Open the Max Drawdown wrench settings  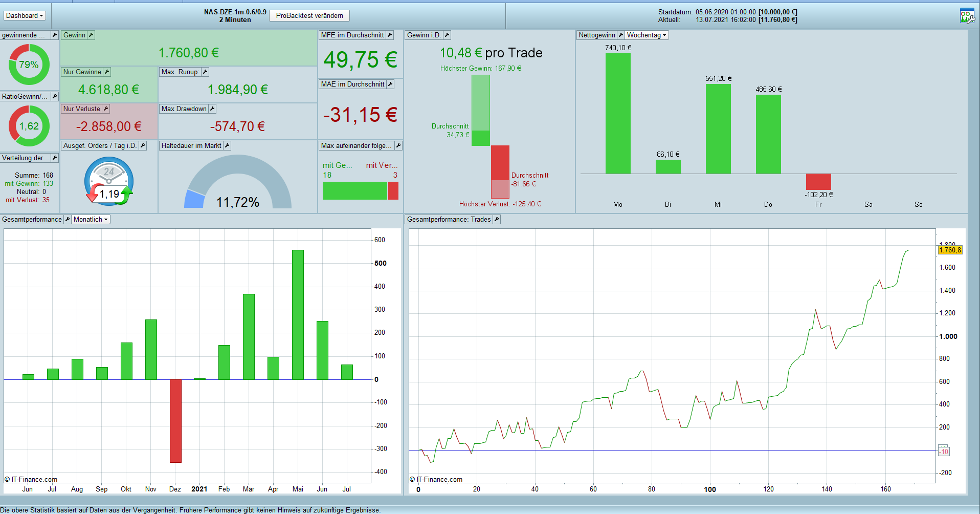[212, 109]
